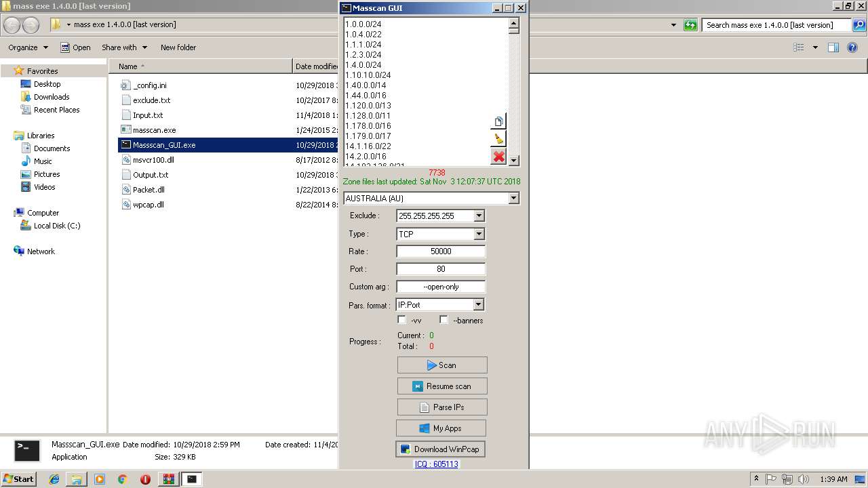The image size is (868, 488).
Task: Open the Internet Explorer taskbar icon
Action: click(x=54, y=479)
